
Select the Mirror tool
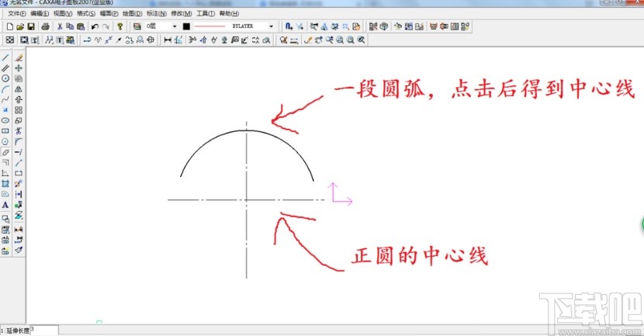tap(19, 89)
